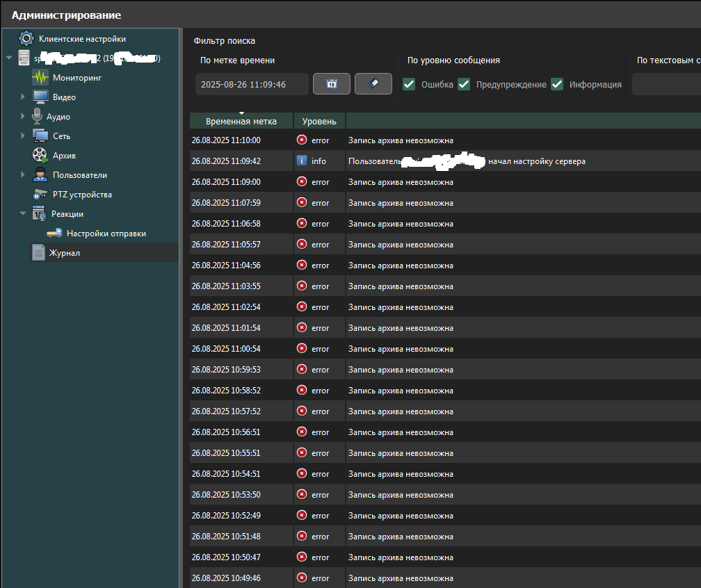This screenshot has width=701, height=588.
Task: Select the row at 26.08.2025 10:49:46
Action: click(x=445, y=578)
